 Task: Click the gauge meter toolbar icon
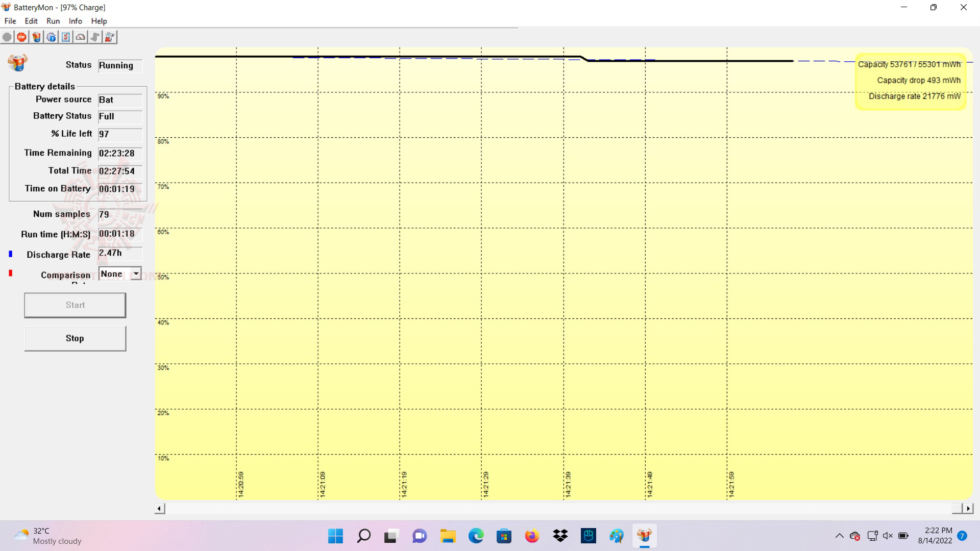tap(81, 37)
